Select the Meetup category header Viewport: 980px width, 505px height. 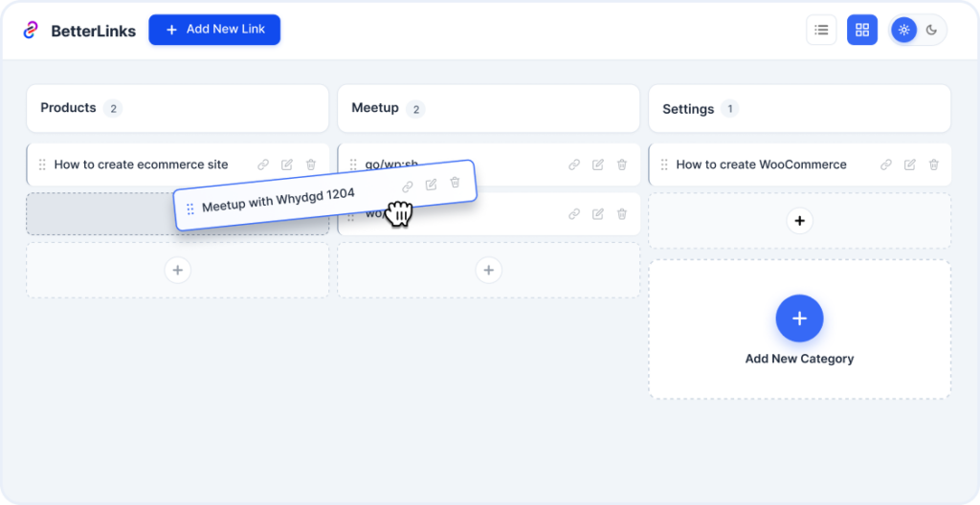(x=489, y=108)
